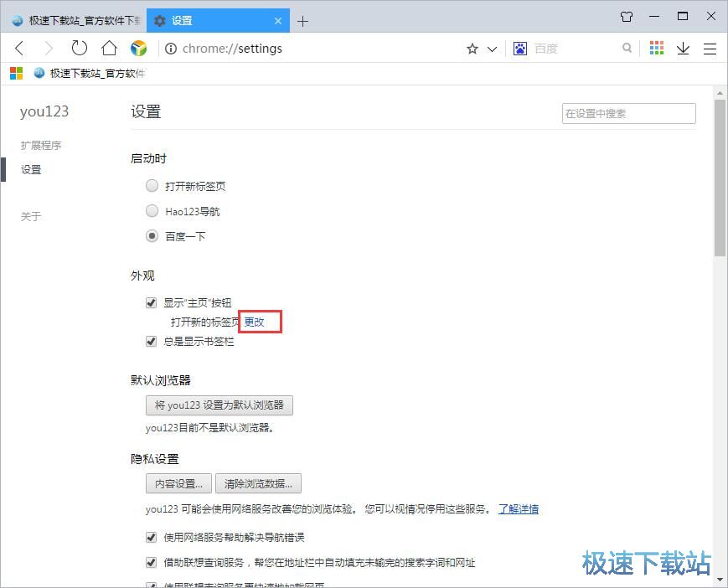This screenshot has width=728, height=588.
Task: Click the Windows-colored apps bookmark icon
Action: (16, 74)
